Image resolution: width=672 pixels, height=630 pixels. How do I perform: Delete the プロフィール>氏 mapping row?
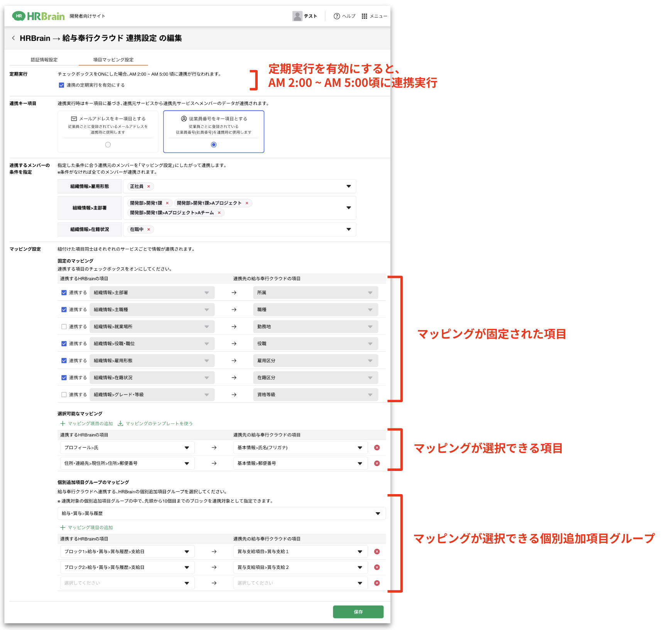(377, 447)
